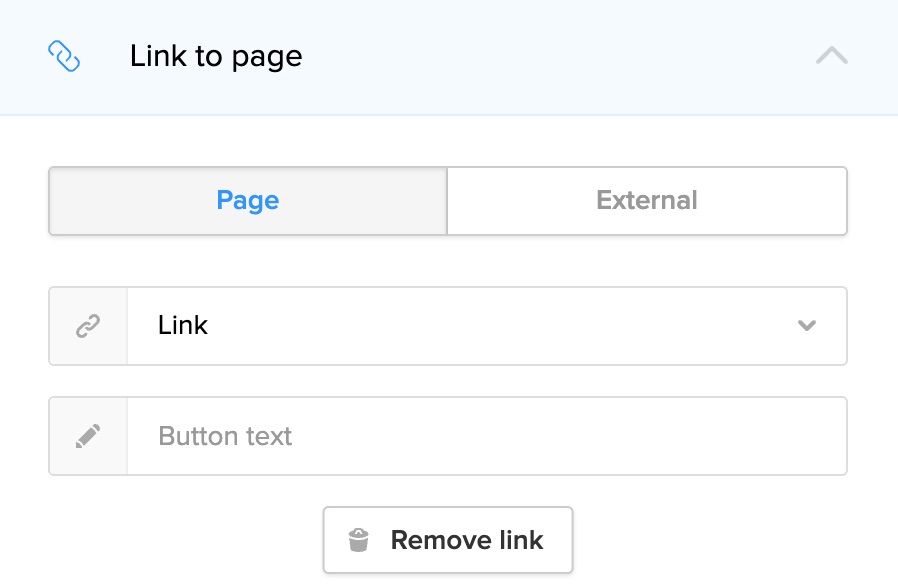This screenshot has height=586, width=898.
Task: Focus the Button text input field
Action: click(x=486, y=436)
